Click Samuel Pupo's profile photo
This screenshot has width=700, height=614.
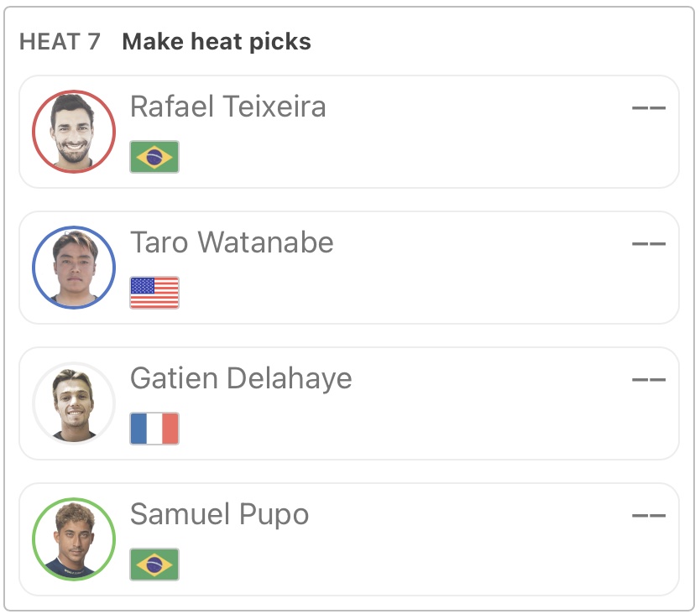(74, 539)
